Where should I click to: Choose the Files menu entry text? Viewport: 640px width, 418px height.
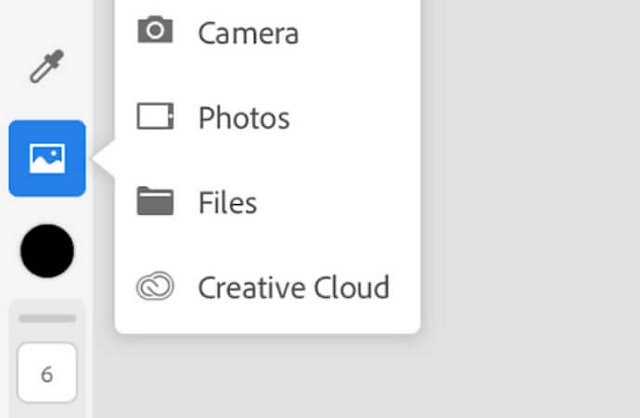point(228,202)
